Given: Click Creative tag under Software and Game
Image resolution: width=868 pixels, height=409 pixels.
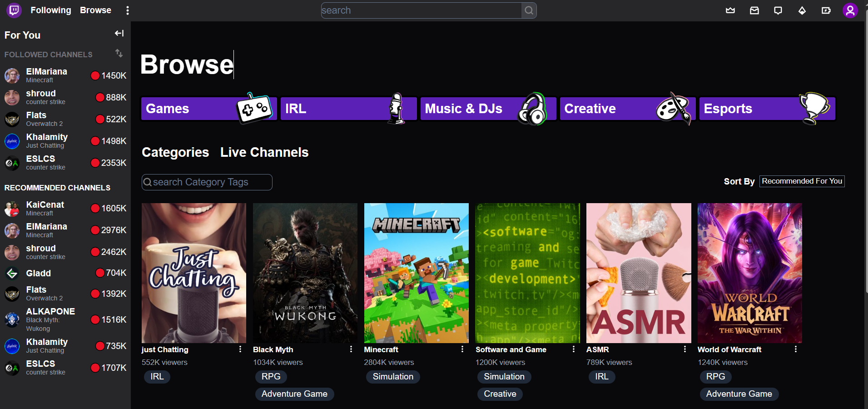Looking at the screenshot, I should tap(500, 394).
